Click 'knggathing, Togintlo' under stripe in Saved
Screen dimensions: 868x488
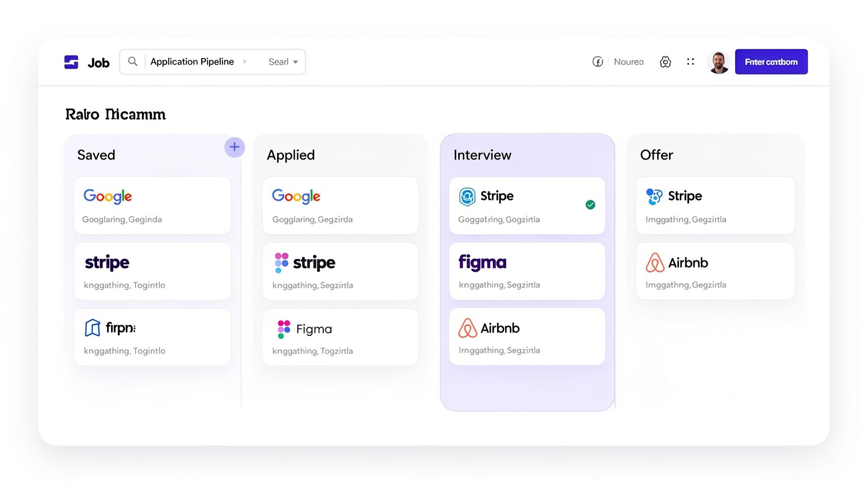tap(124, 285)
